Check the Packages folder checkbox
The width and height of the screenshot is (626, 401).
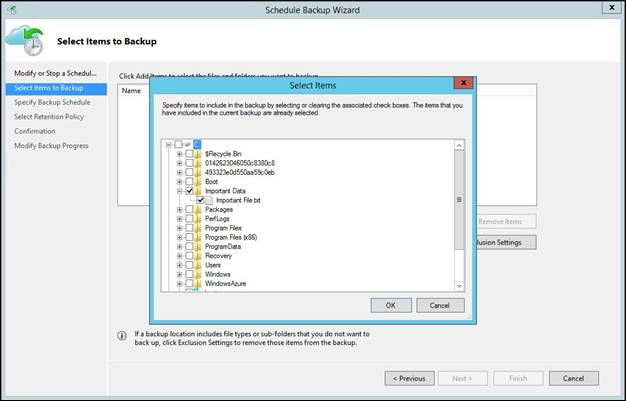pyautogui.click(x=189, y=209)
